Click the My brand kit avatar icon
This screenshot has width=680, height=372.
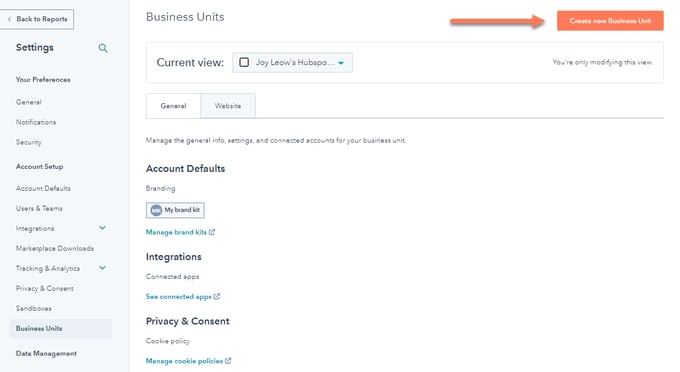click(156, 210)
